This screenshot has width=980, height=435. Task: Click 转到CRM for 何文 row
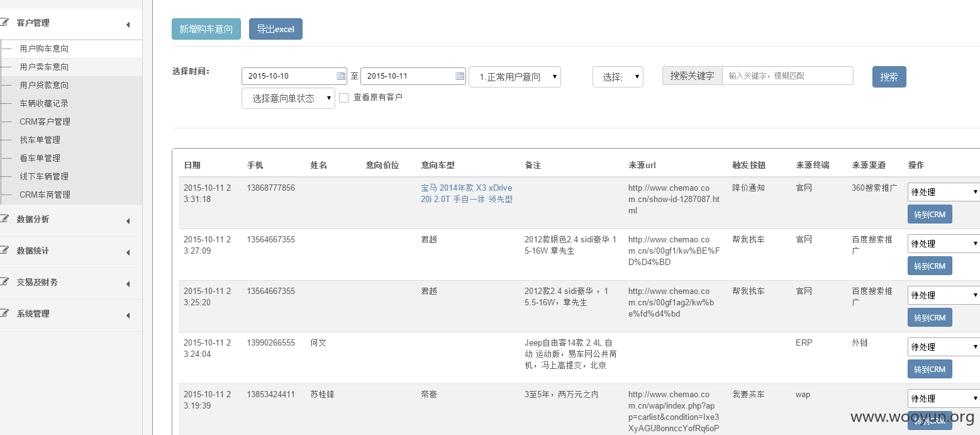(x=930, y=369)
